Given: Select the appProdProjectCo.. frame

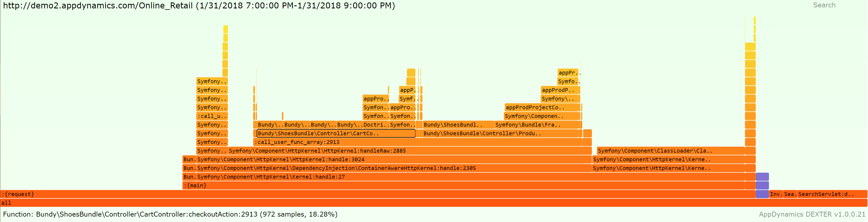Looking at the screenshot, I should pos(542,107).
